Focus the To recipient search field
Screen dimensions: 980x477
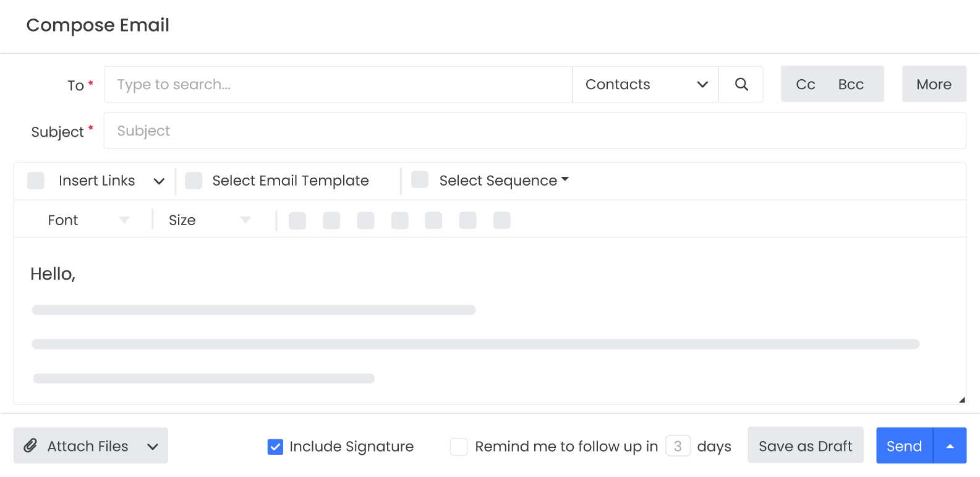[x=338, y=84]
